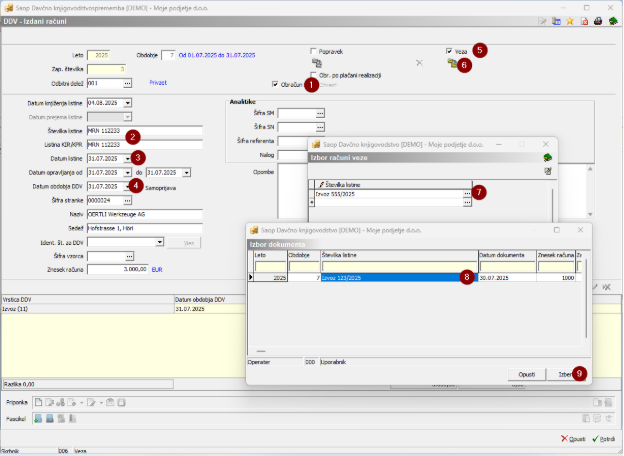Click the second blue Fascikel icon

tap(50, 419)
